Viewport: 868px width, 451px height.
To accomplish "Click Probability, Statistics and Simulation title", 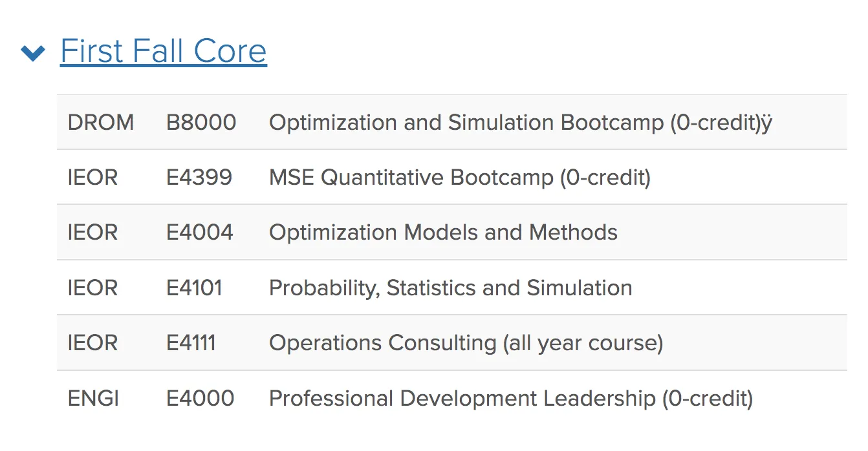I will click(450, 288).
